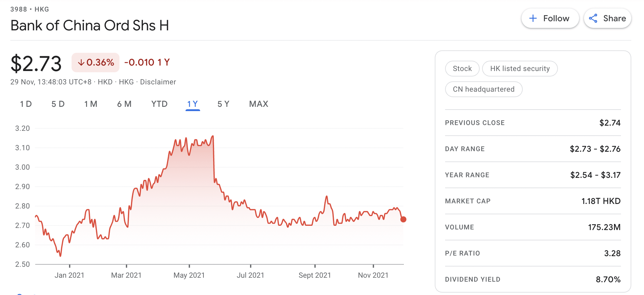
Task: Click the plus icon on Follow button
Action: (x=533, y=19)
